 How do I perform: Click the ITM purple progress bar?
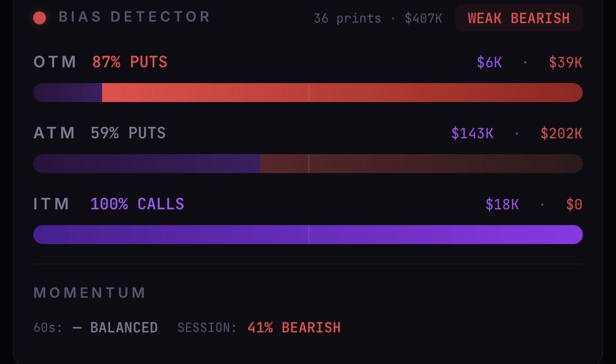click(x=308, y=235)
